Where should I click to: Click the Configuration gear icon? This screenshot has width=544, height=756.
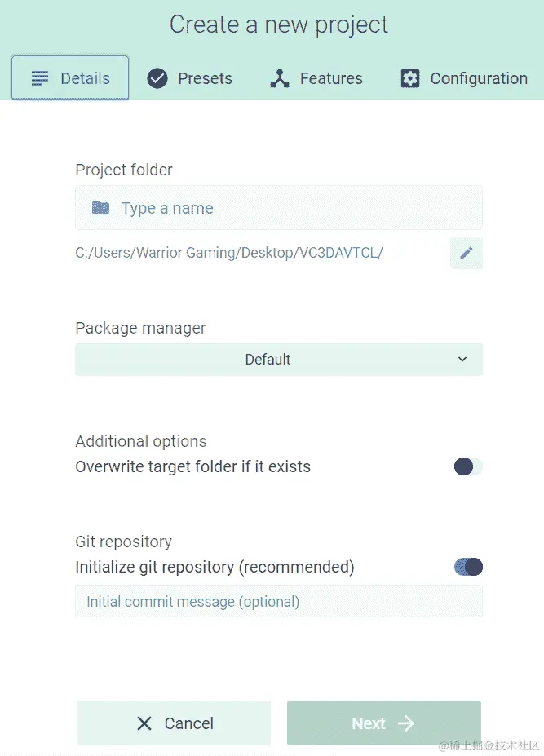pyautogui.click(x=409, y=78)
